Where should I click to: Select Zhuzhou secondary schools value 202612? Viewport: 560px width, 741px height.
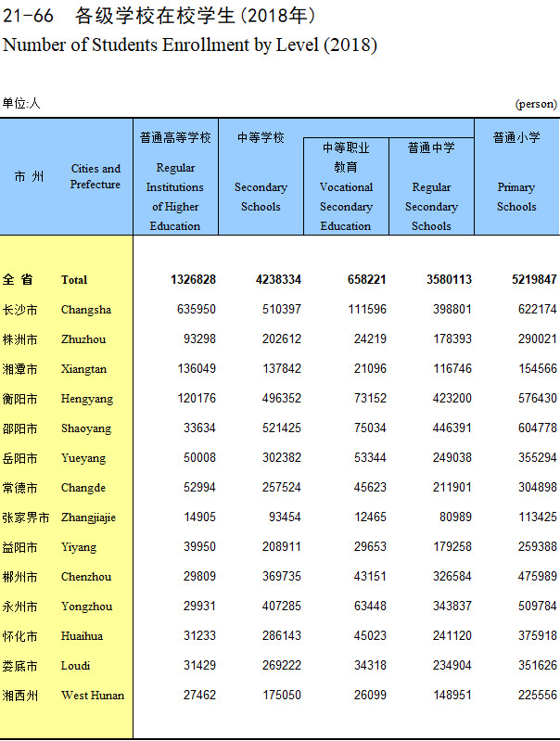(x=282, y=339)
